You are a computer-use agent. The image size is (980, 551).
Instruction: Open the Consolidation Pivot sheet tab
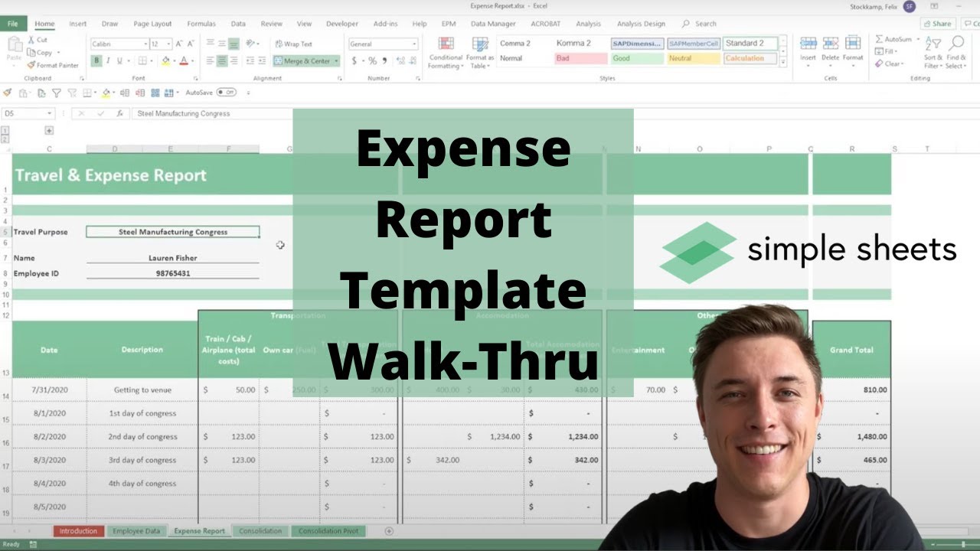coord(329,530)
